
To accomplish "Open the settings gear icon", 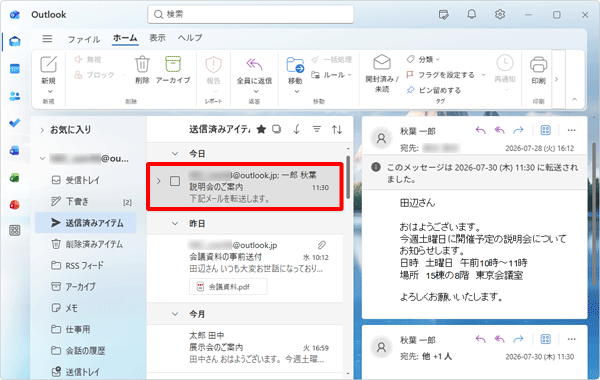I will tap(500, 15).
